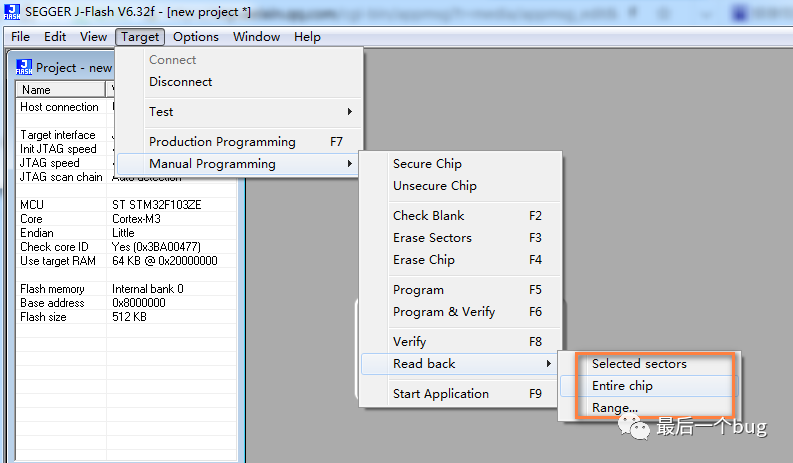Choose Start Application
Viewport: 793px width, 463px height.
(x=460, y=394)
